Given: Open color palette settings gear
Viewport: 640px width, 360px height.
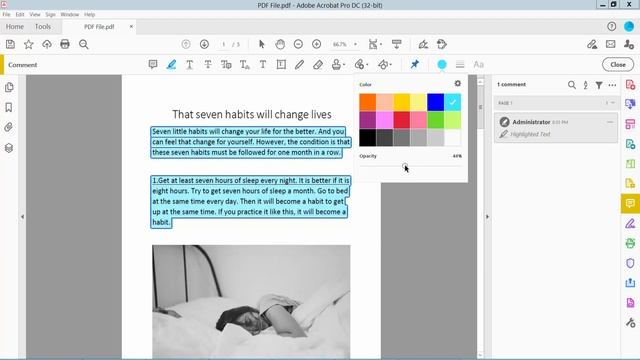Looking at the screenshot, I should pos(458,83).
